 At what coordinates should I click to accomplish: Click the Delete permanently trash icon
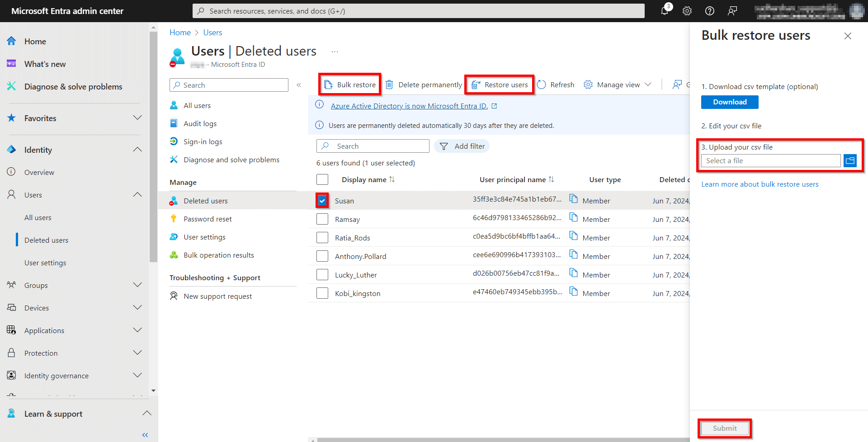(x=390, y=85)
